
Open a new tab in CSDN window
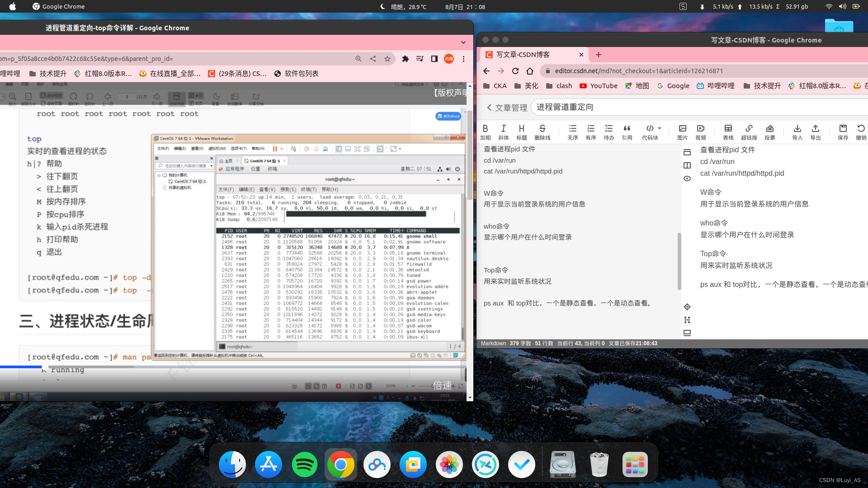coord(599,55)
